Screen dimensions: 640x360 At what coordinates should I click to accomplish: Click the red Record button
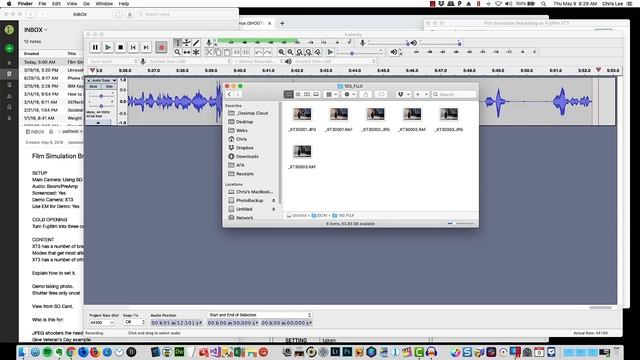pos(161,47)
